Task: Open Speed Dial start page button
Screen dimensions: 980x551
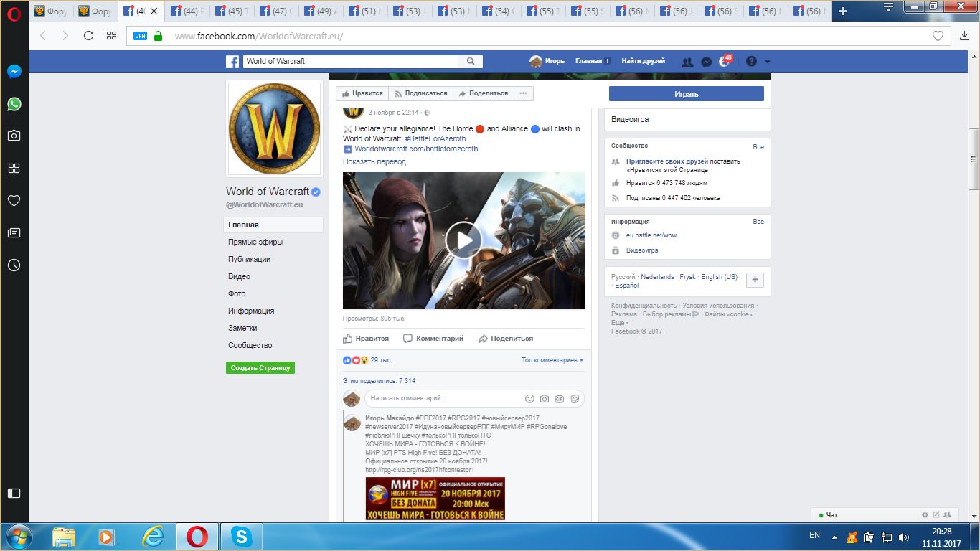Action: 111,36
